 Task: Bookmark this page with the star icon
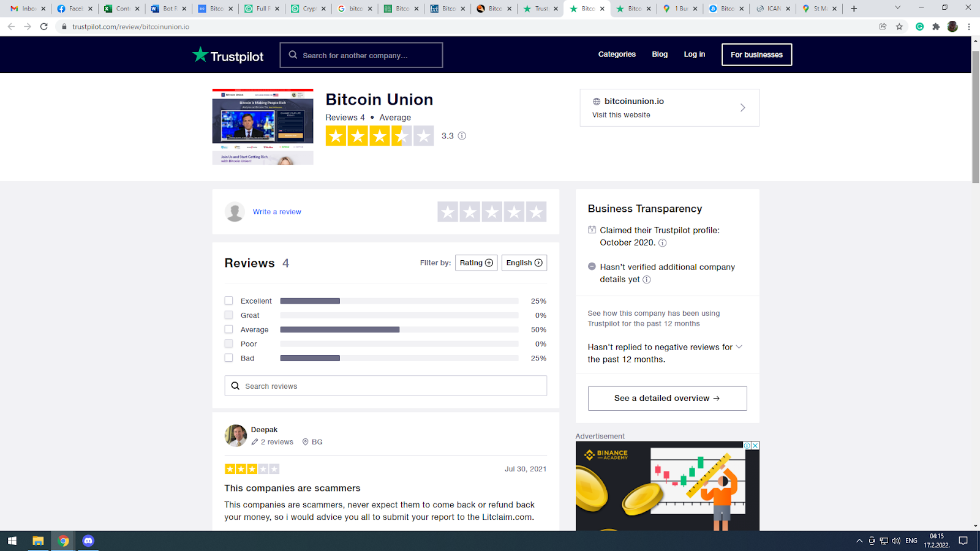coord(899,26)
